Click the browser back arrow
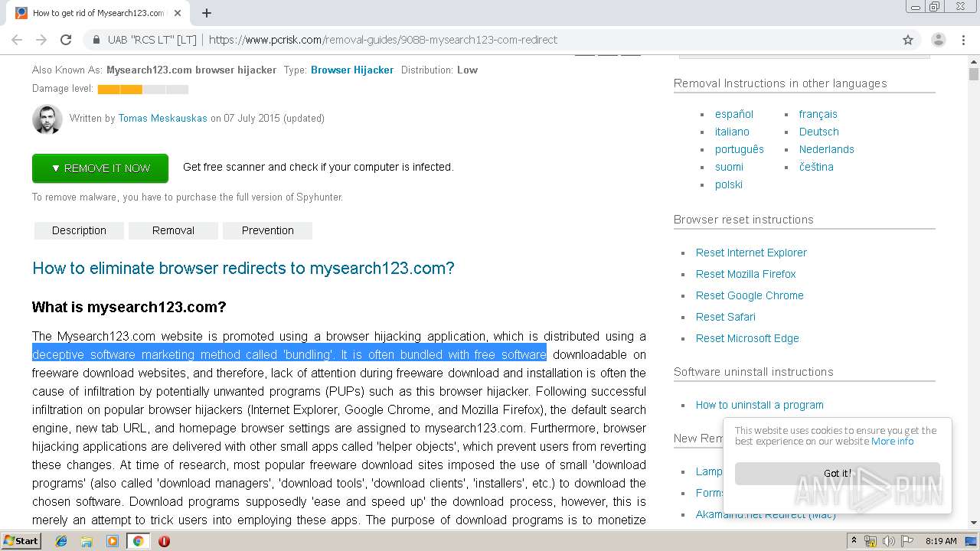The height and width of the screenshot is (551, 980). pos(17,40)
